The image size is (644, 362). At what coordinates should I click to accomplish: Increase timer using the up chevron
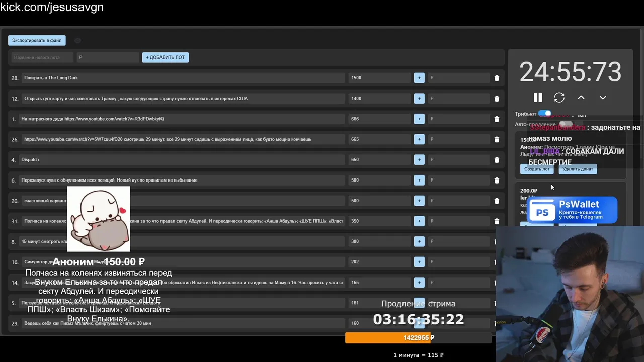pos(581,97)
